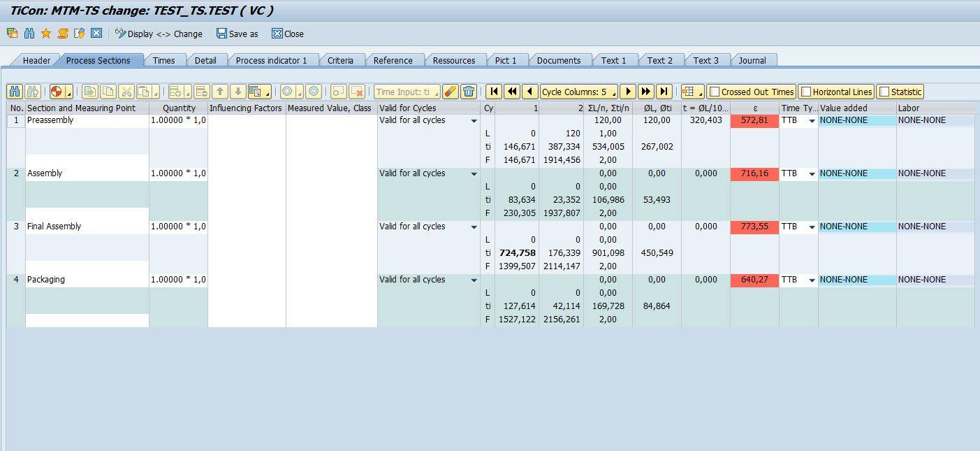980x451 pixels.
Task: Click the Save as button
Action: 237,34
